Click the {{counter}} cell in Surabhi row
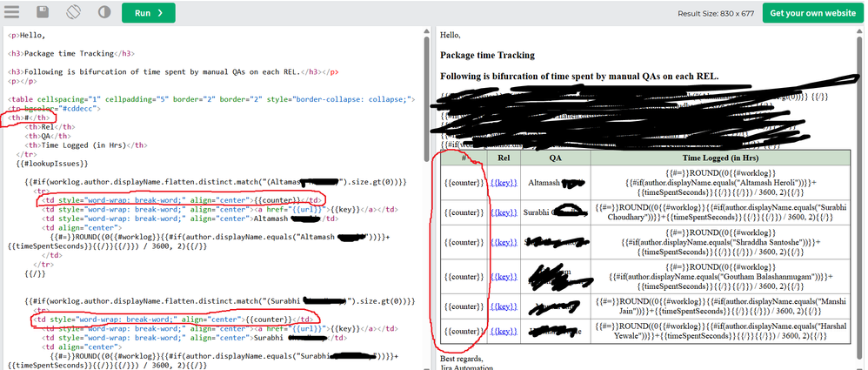868x370 pixels. click(x=464, y=212)
